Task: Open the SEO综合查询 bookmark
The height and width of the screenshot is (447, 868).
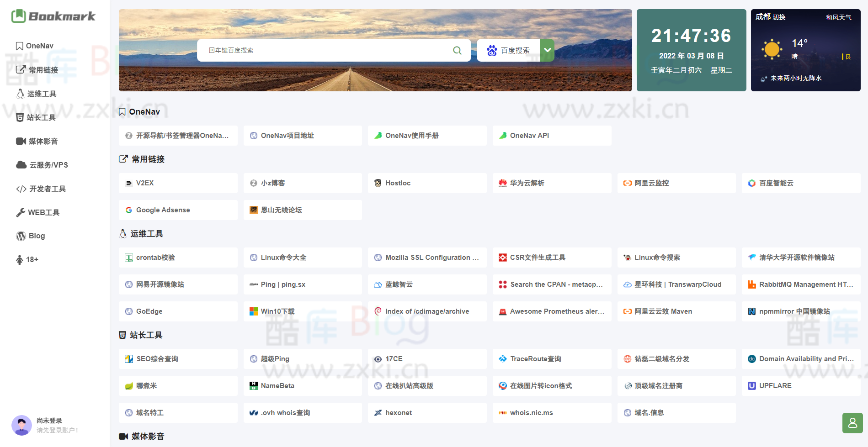Action: point(177,359)
